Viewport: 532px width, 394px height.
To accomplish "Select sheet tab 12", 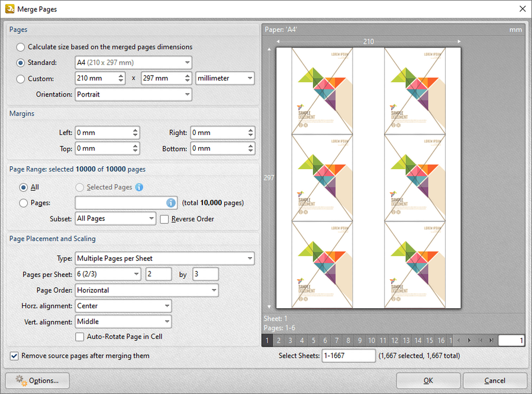I will point(395,340).
